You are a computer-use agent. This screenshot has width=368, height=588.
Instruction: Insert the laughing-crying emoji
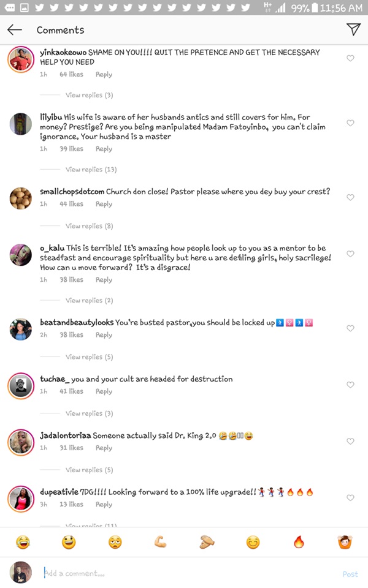[23, 542]
